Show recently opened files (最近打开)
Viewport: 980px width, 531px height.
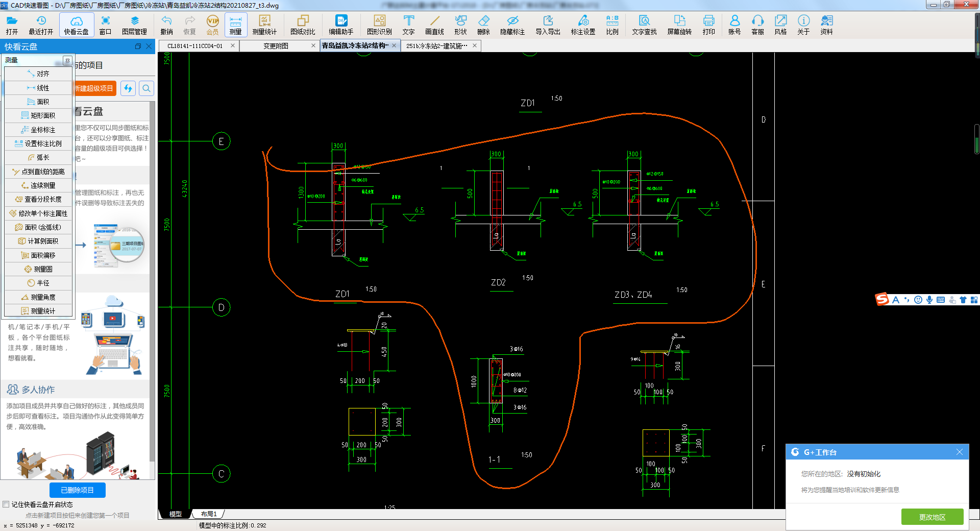pos(41,25)
